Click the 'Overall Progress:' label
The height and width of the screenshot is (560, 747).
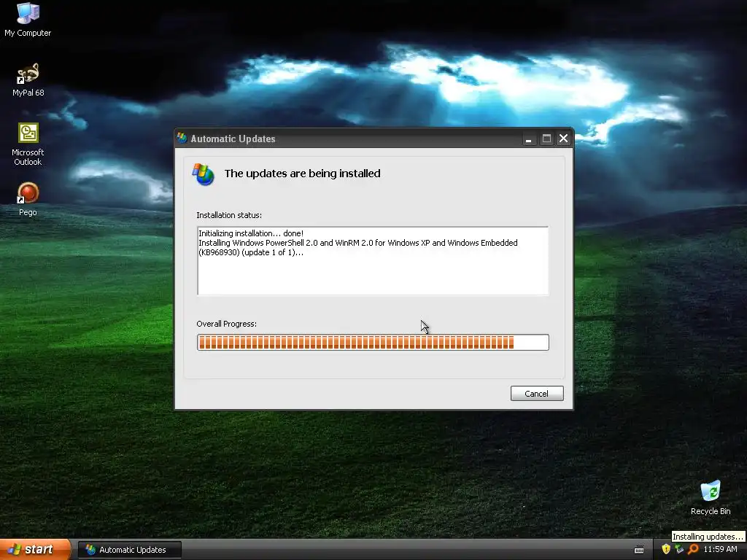pyautogui.click(x=227, y=324)
